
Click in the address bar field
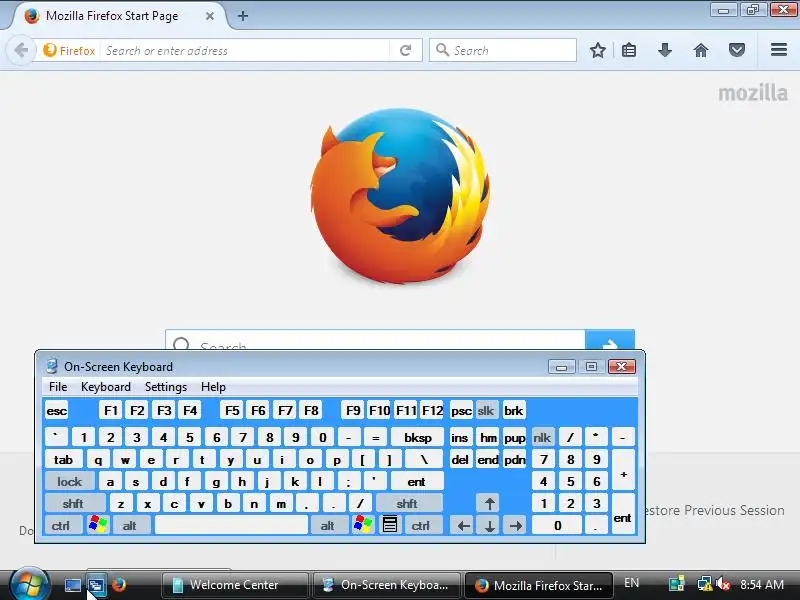(246, 51)
